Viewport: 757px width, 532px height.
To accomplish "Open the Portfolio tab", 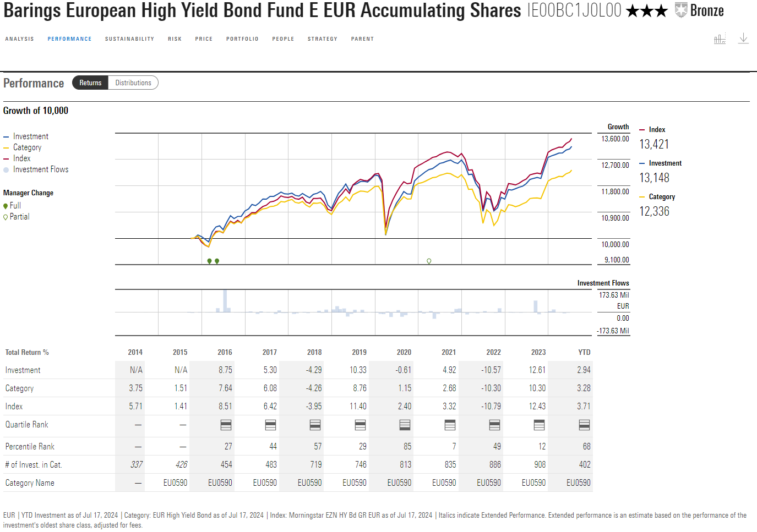I will (x=242, y=39).
